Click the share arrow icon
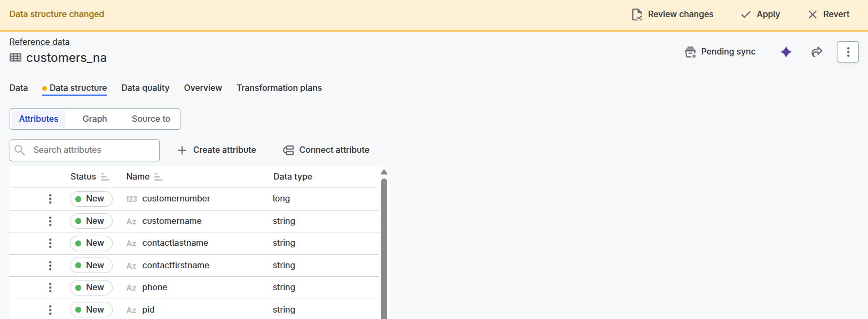Viewport: 868px width, 319px height. [x=817, y=52]
